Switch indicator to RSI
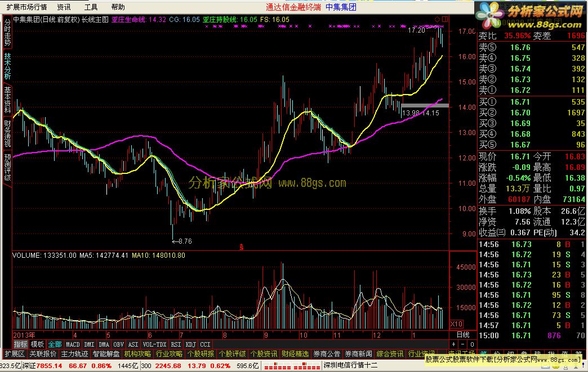The image size is (588, 372). pos(176,344)
